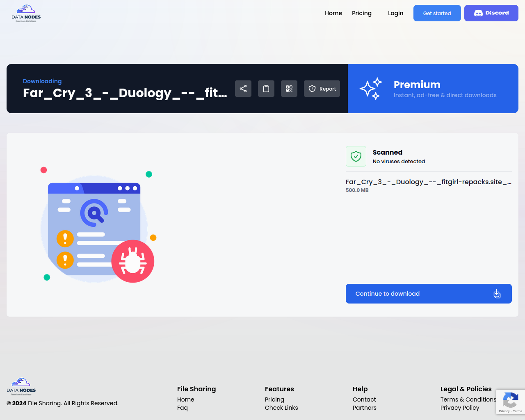525x420 pixels.
Task: Click the footer Data Nodes logo
Action: tap(21, 387)
